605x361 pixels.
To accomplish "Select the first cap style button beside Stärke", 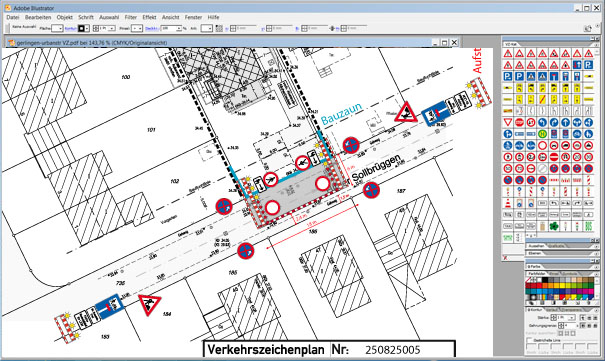I will tap(583, 318).
